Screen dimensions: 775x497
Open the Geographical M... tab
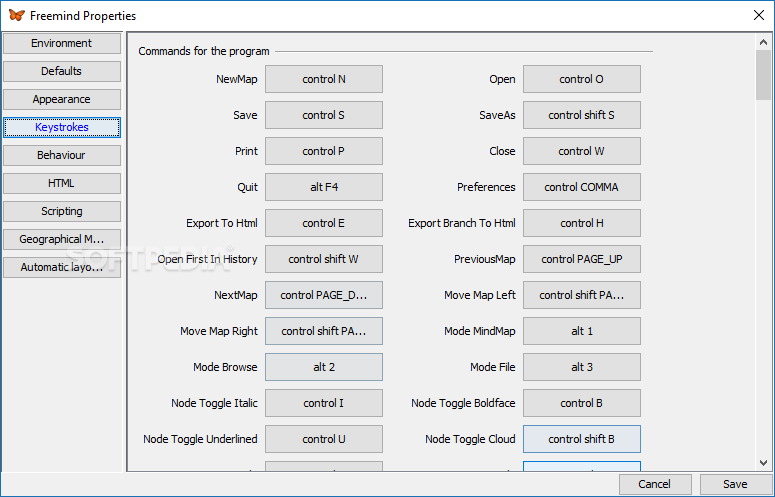point(62,239)
